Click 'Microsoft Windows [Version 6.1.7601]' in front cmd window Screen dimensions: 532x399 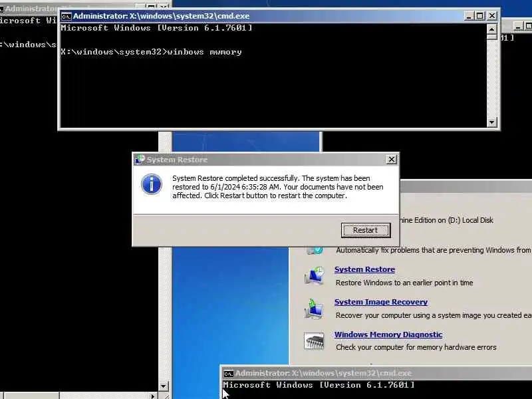pyautogui.click(x=156, y=28)
